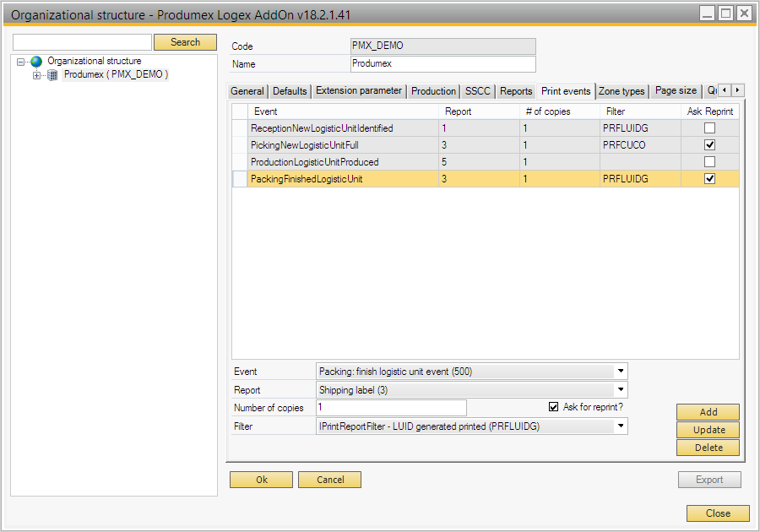Open the Report dropdown list

pos(621,389)
